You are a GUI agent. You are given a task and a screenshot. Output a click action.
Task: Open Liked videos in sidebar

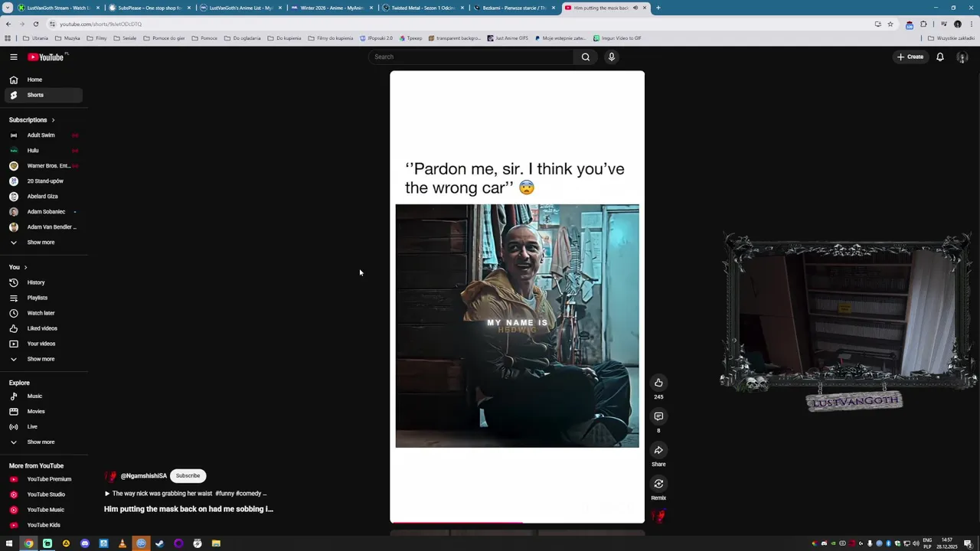pos(43,328)
